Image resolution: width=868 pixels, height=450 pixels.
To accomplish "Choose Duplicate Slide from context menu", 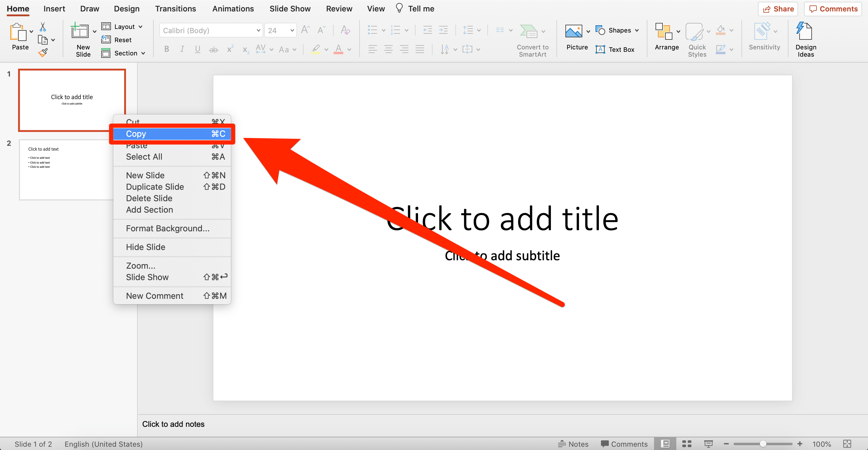I will [155, 187].
